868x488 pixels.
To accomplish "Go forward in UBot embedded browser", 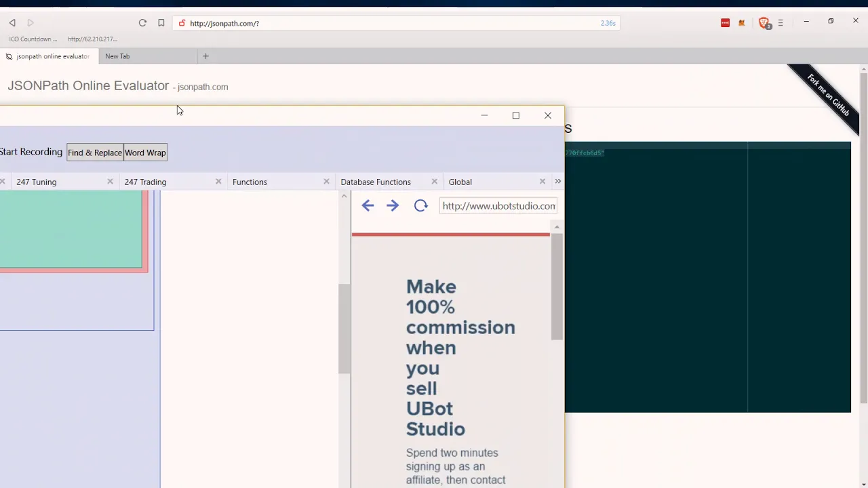I will coord(393,205).
